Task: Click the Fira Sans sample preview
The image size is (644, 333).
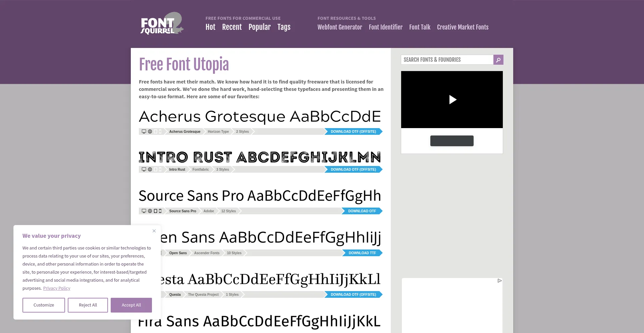Action: click(x=260, y=321)
